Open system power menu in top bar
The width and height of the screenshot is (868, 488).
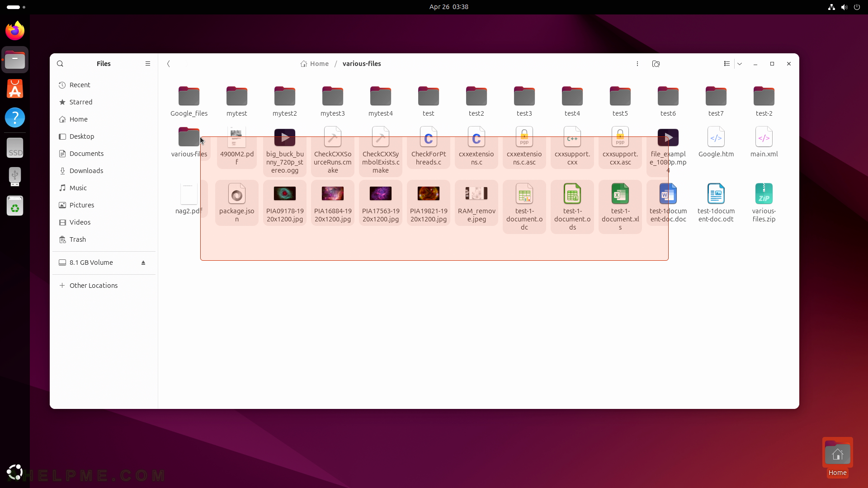coord(857,7)
